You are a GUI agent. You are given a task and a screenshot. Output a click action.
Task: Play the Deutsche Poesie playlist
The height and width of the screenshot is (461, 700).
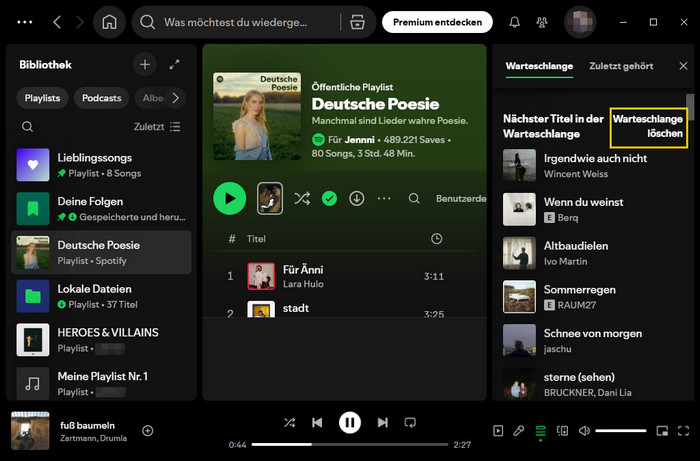(229, 199)
